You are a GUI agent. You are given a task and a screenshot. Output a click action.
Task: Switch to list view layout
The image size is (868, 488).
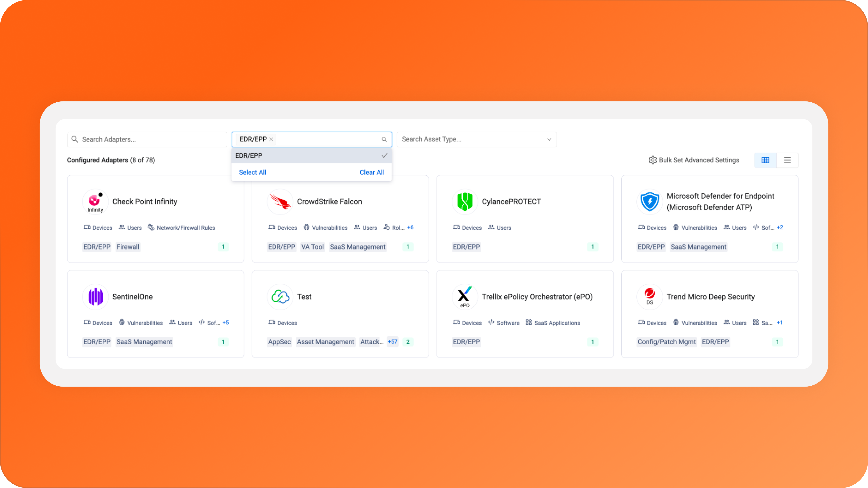click(x=787, y=160)
